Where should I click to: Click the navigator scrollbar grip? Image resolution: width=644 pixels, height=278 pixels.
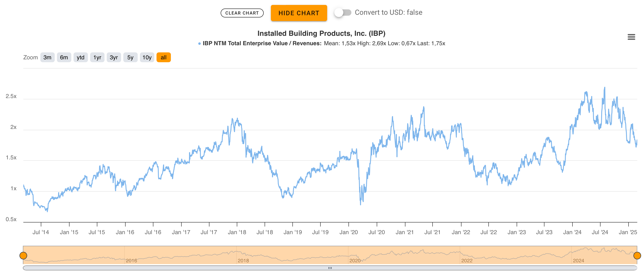coord(330,268)
